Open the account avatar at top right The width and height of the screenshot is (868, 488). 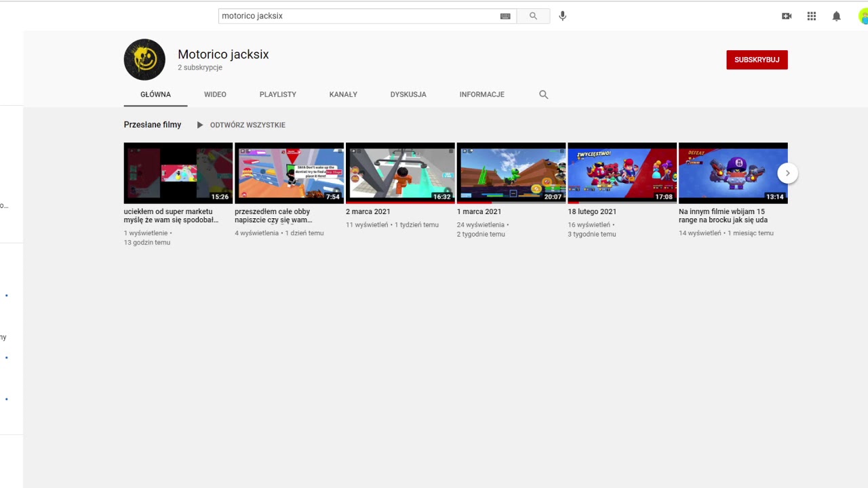coord(863,17)
